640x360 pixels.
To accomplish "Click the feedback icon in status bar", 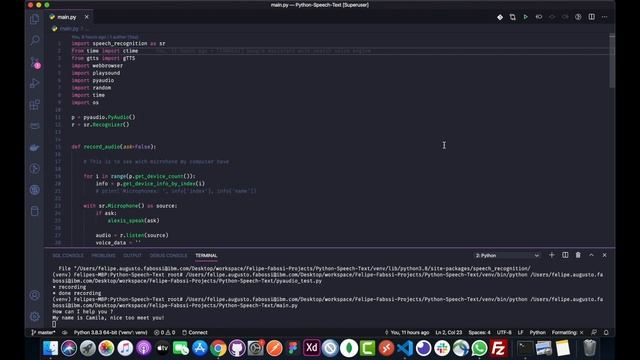I will [x=594, y=333].
